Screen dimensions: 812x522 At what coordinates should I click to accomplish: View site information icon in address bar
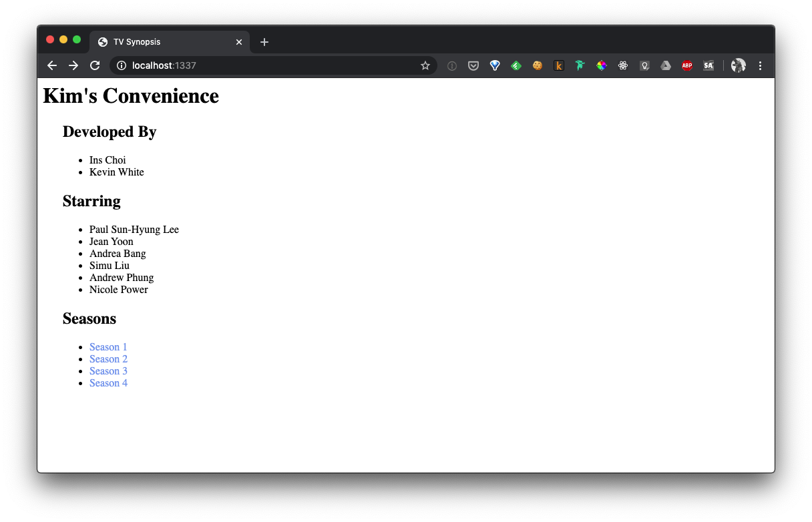[122, 65]
